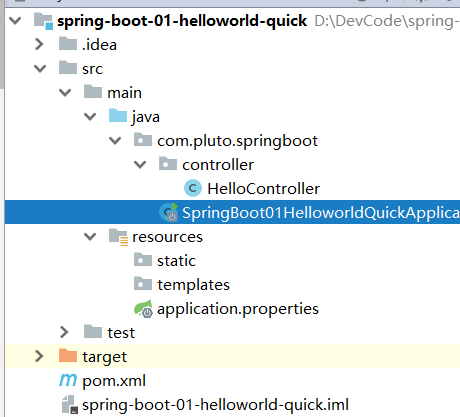Click the HelloController class icon
This screenshot has height=417, width=460.
click(x=193, y=188)
